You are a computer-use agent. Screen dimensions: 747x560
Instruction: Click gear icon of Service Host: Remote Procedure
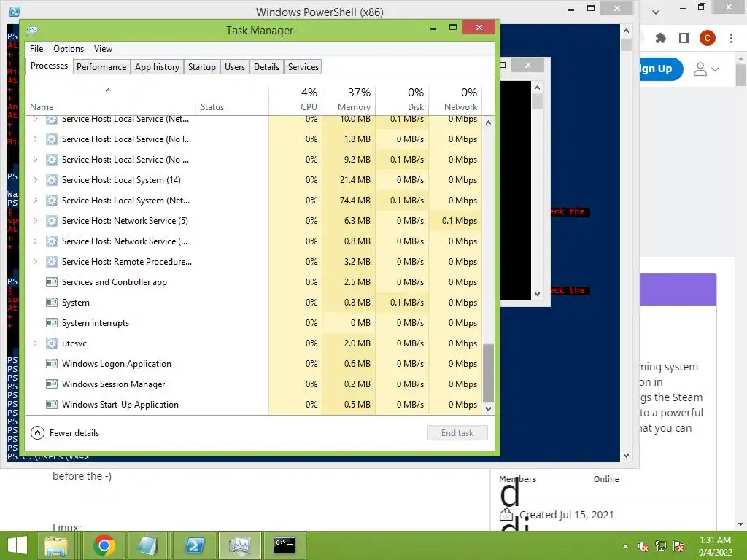tap(52, 262)
